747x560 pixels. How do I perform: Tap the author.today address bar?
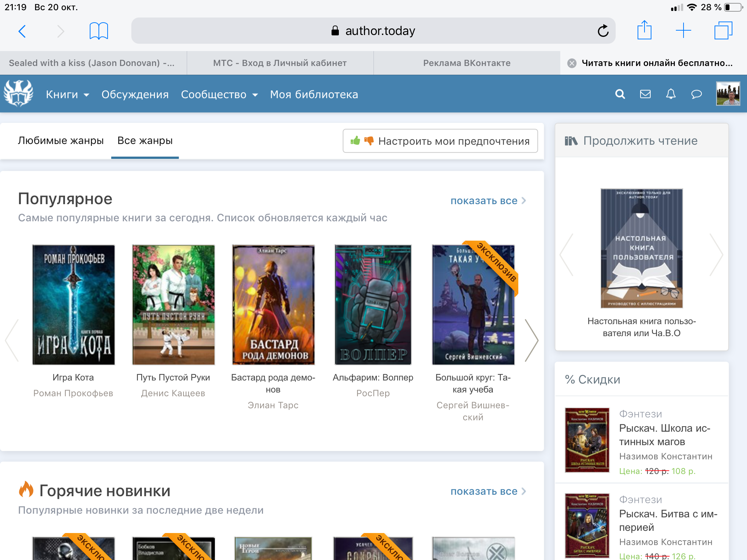373,31
